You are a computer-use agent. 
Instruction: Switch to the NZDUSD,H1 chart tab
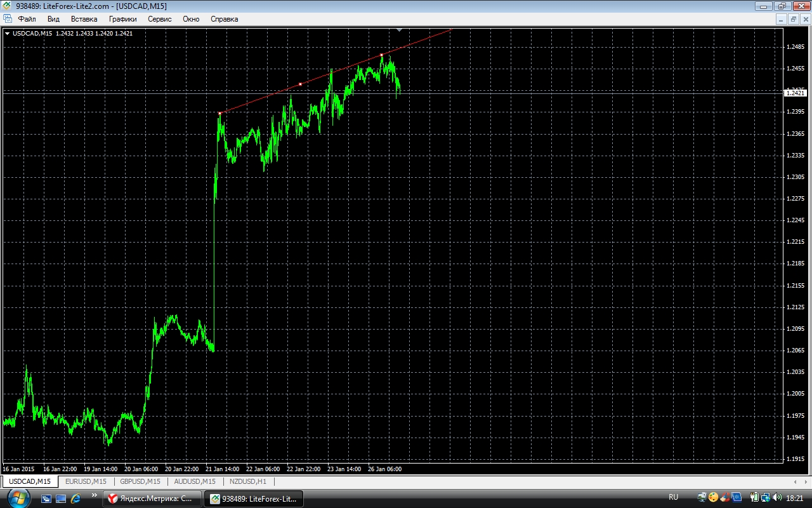[x=248, y=481]
